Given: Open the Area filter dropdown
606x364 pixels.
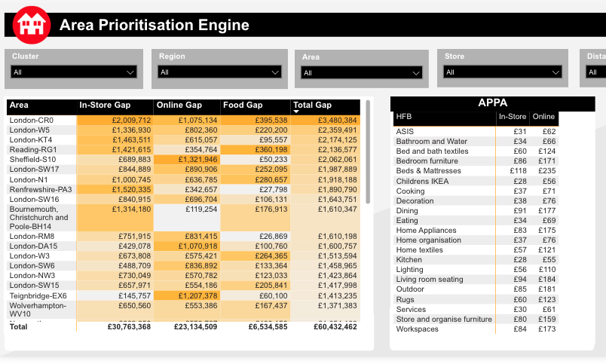Looking at the screenshot, I should pyautogui.click(x=361, y=72).
